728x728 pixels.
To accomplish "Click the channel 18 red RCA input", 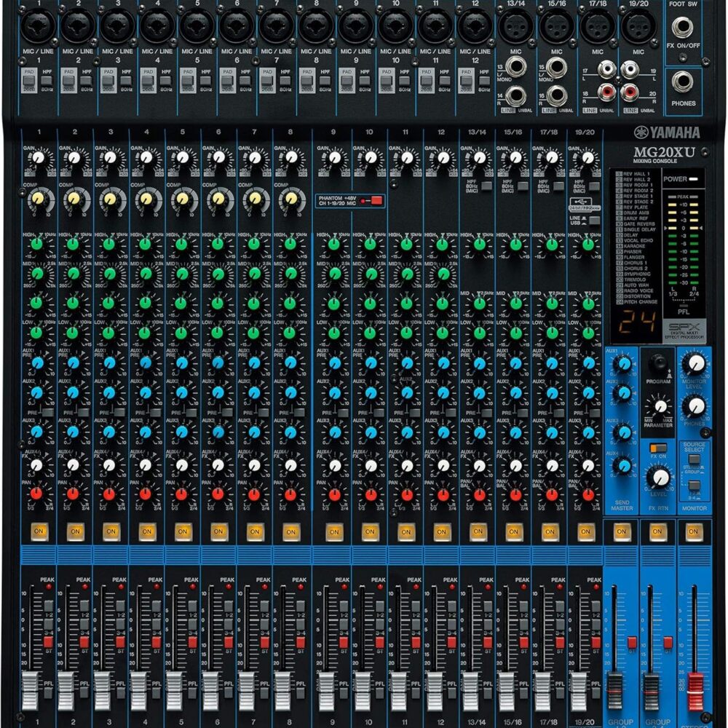I will tap(606, 93).
